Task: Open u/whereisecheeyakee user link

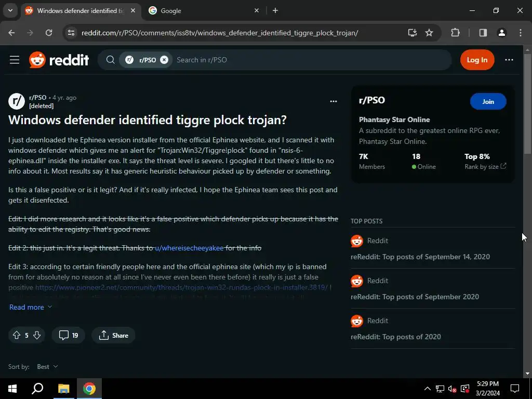Action: pos(189,248)
